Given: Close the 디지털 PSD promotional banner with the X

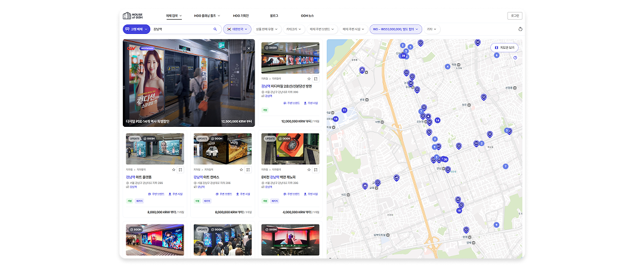Looking at the screenshot, I should (x=249, y=48).
